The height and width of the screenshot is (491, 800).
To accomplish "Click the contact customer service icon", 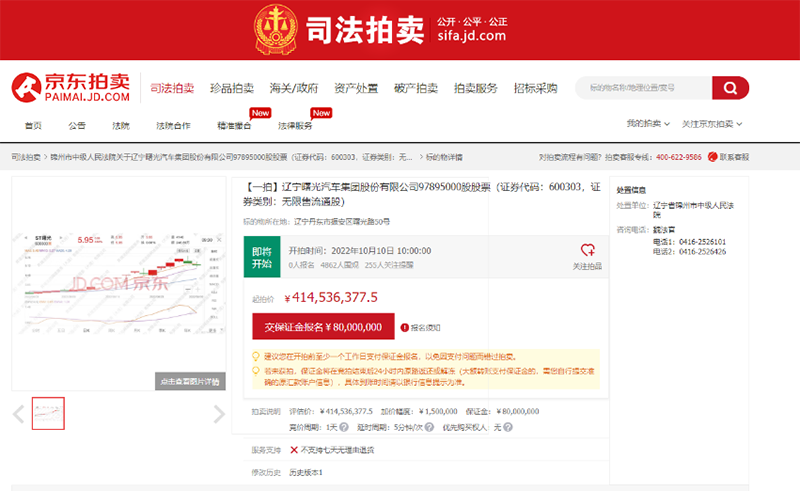I will click(x=712, y=157).
